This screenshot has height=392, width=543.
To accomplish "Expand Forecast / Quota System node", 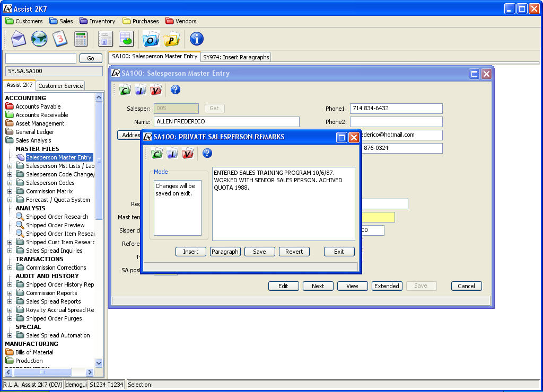I will 10,200.
